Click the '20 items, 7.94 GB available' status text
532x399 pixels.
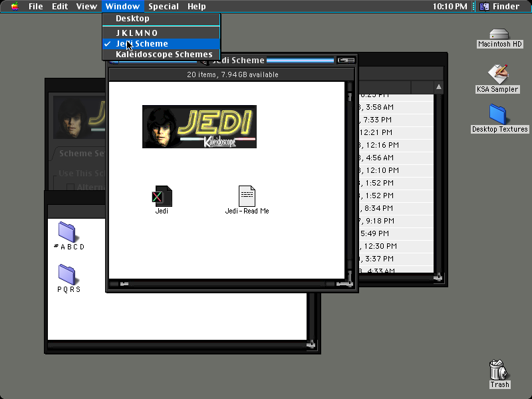coord(232,74)
